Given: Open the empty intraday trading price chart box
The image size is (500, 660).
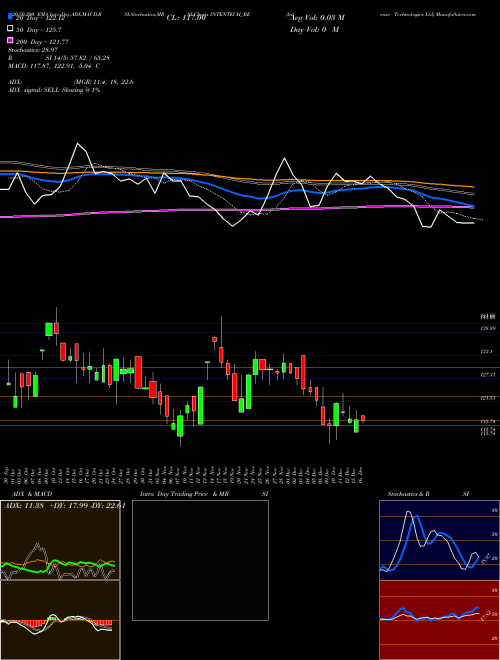Looking at the screenshot, I should point(200,560).
